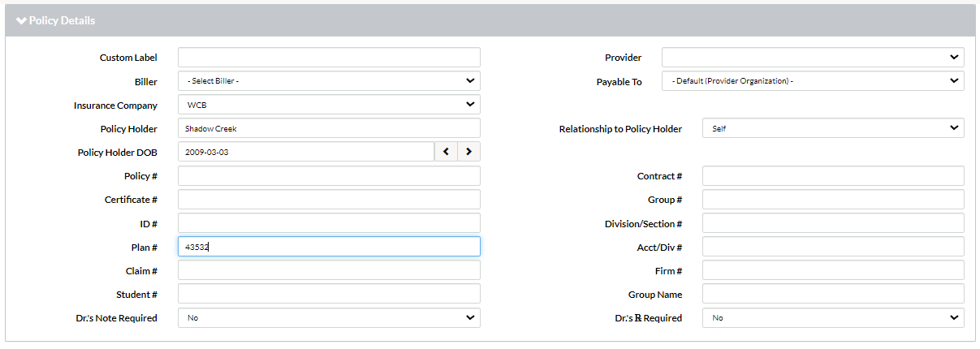Click the Policy Holder DOB date field
980x349 pixels.
(306, 152)
